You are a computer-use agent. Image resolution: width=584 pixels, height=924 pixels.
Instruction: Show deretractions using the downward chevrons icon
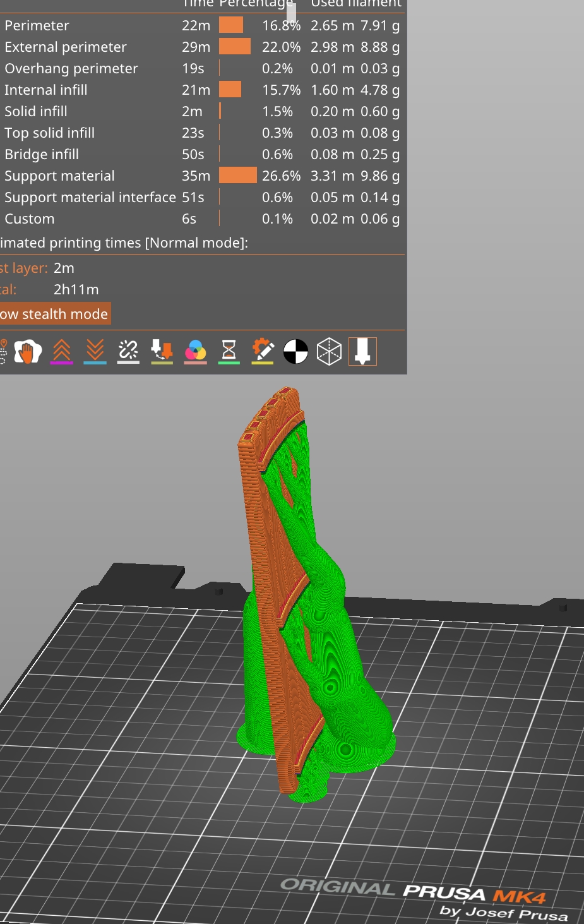coord(95,351)
